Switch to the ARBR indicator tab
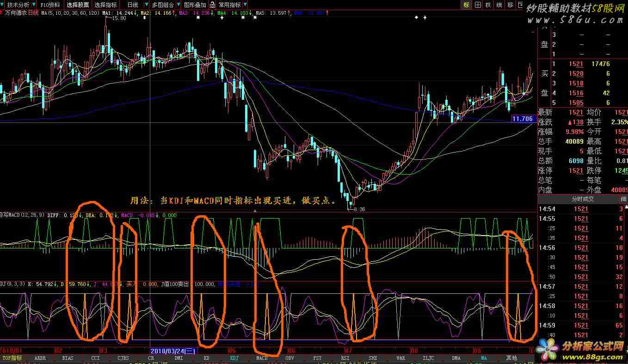628x364 pixels. 40,358
